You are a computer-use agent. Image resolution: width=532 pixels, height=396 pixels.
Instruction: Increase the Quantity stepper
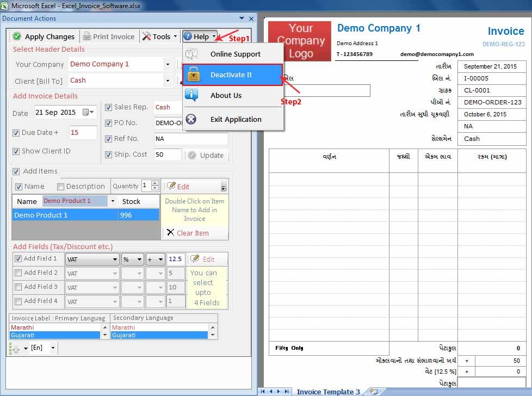coord(155,183)
